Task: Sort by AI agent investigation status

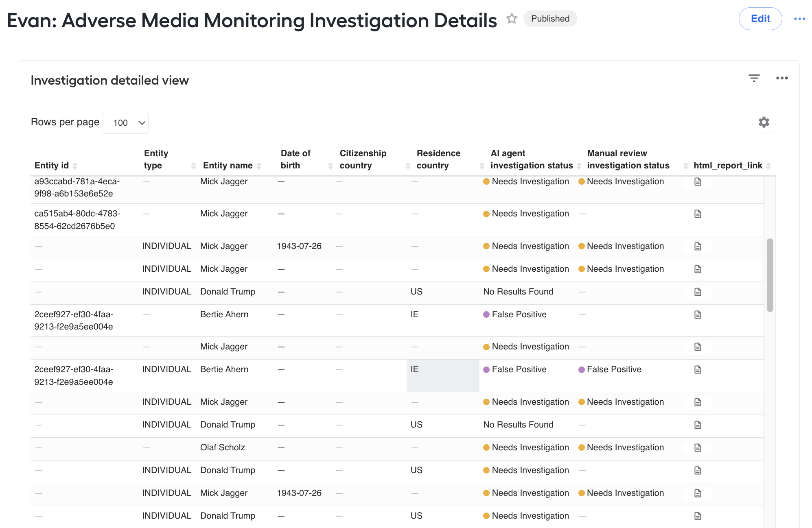Action: [x=579, y=166]
